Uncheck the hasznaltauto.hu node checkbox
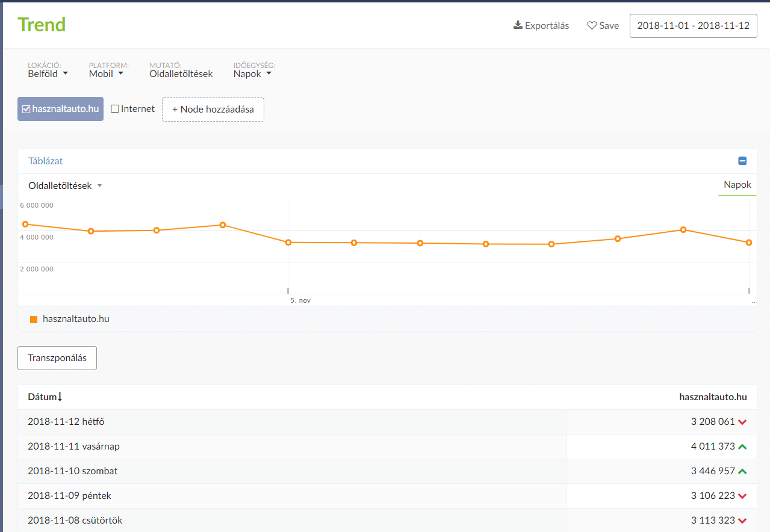The height and width of the screenshot is (532, 770). pos(26,109)
